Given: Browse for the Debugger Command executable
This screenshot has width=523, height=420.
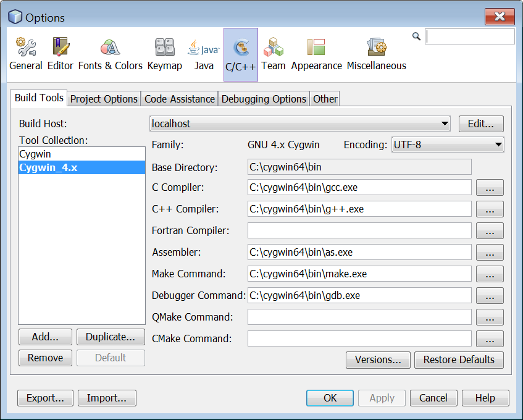Looking at the screenshot, I should tap(490, 296).
